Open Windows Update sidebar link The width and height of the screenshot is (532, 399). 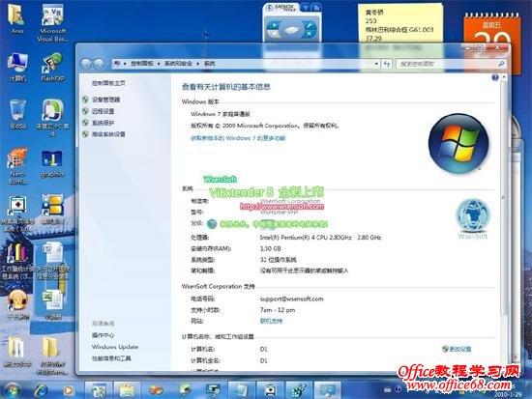point(115,347)
